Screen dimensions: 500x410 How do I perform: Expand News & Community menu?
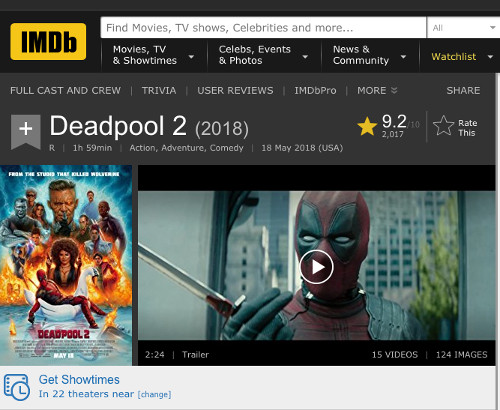point(369,55)
